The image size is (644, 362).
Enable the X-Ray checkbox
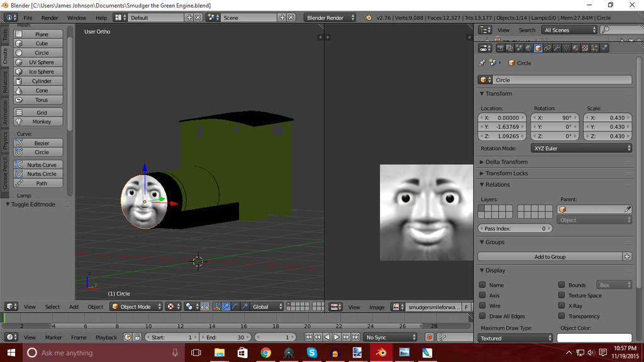[562, 306]
